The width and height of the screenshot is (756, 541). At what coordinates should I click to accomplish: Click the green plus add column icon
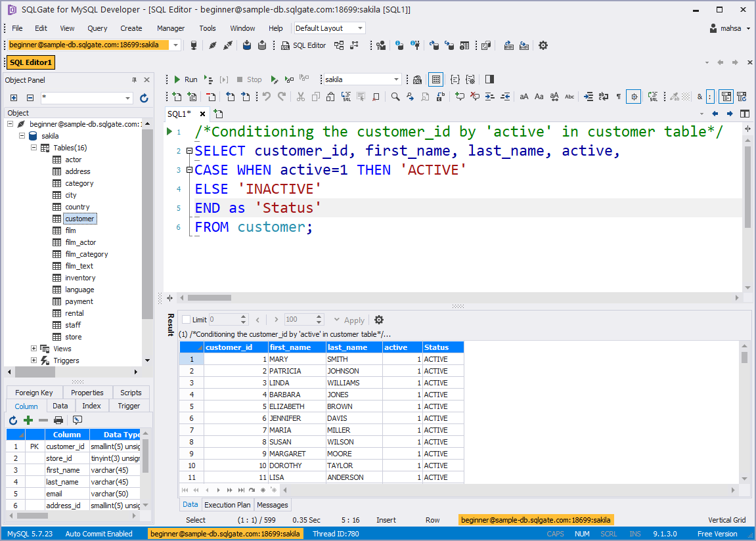pos(28,420)
